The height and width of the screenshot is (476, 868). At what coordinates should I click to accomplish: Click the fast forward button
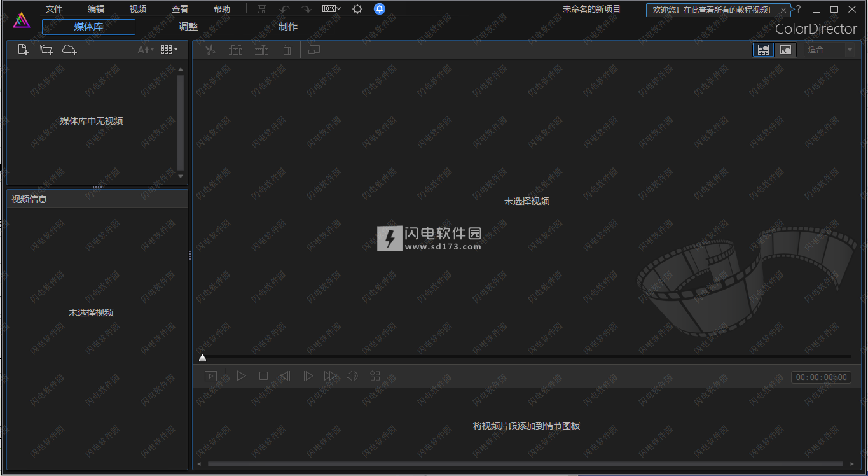click(x=330, y=376)
